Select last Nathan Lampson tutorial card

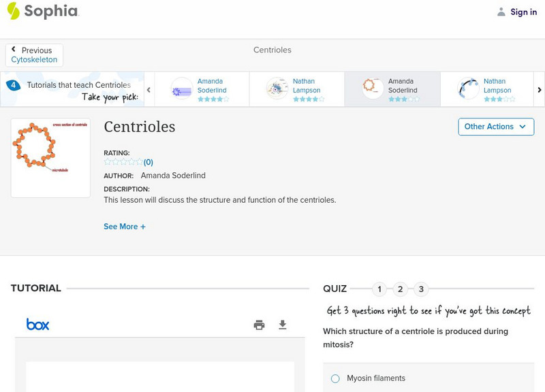[488, 89]
